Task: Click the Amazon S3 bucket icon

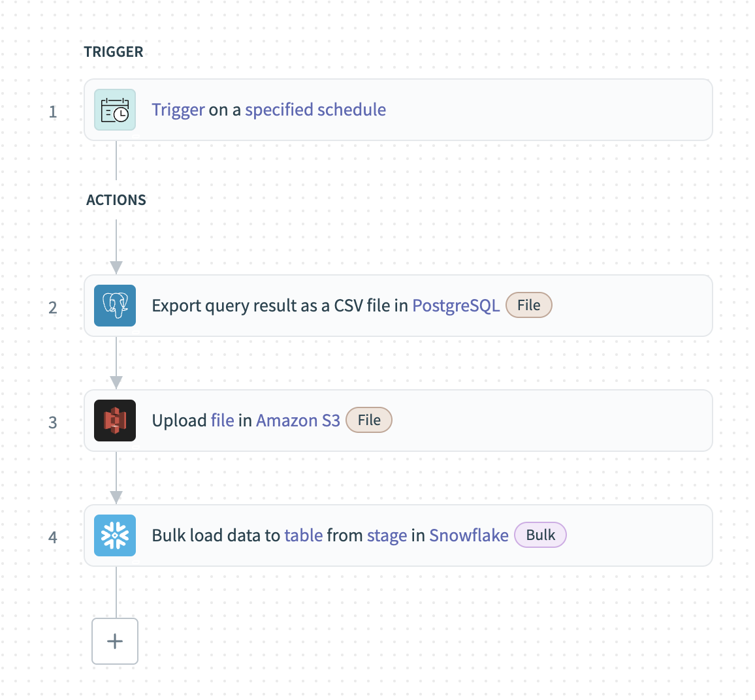Action: 114,420
